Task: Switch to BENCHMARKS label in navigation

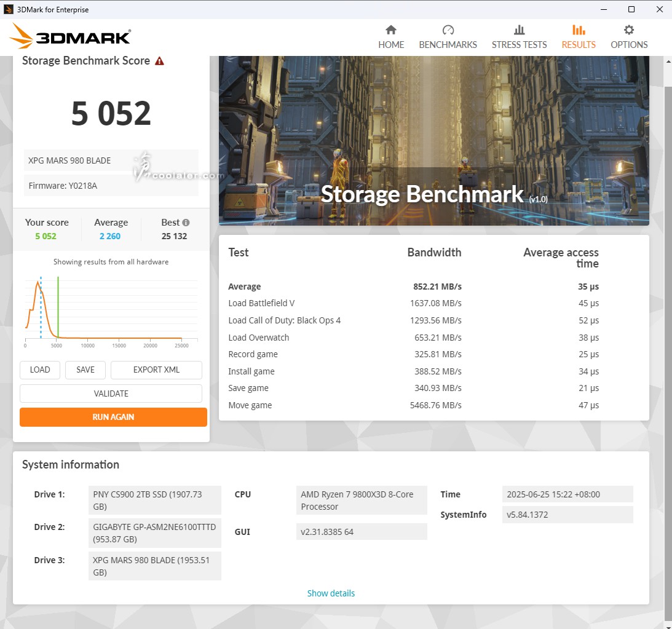Action: pyautogui.click(x=448, y=44)
